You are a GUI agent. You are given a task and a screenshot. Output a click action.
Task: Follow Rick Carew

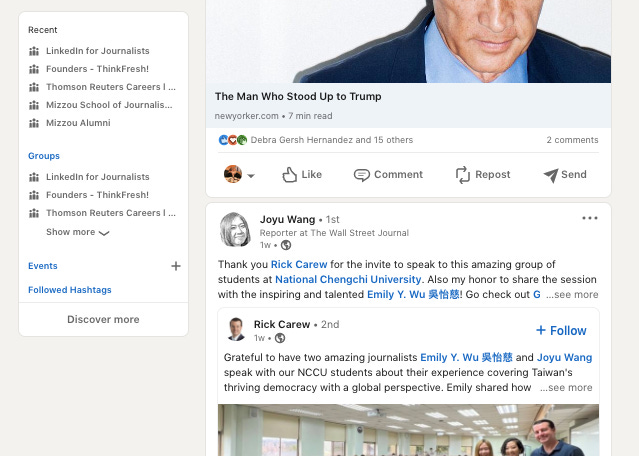click(x=561, y=330)
